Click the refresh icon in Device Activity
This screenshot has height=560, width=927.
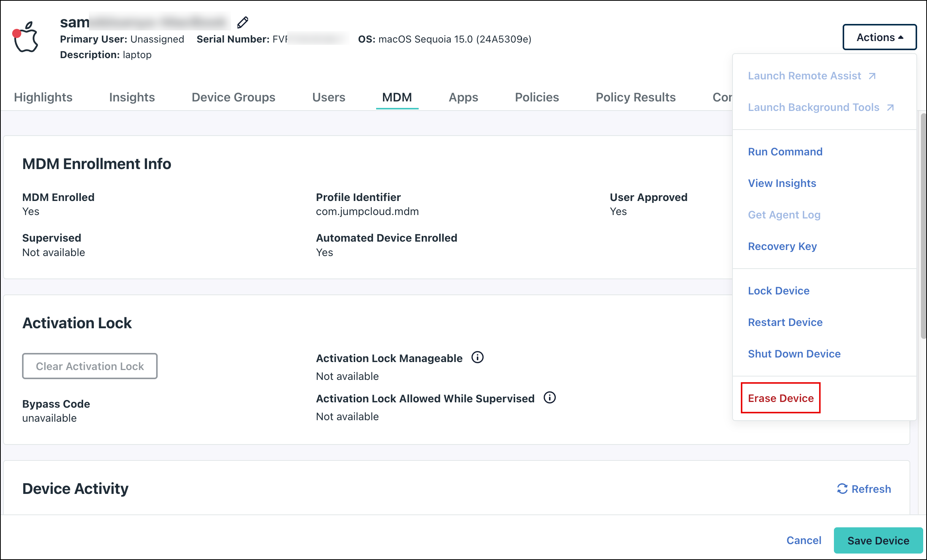coord(843,489)
